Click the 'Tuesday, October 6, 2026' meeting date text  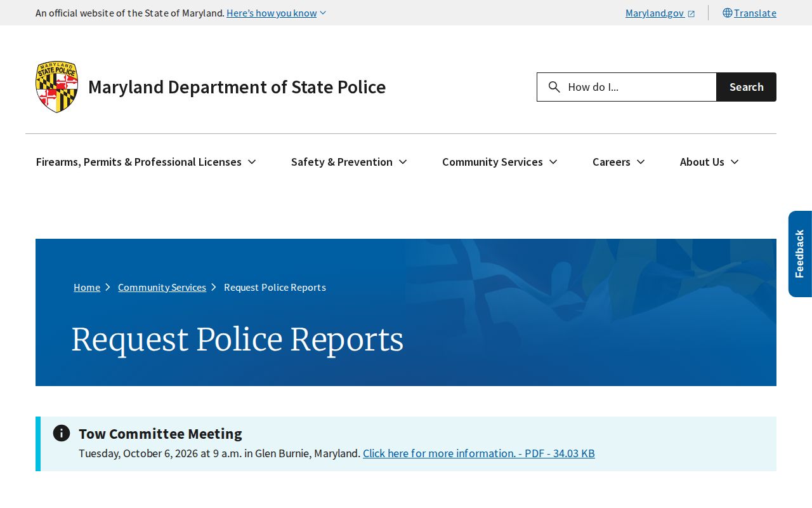pos(138,453)
